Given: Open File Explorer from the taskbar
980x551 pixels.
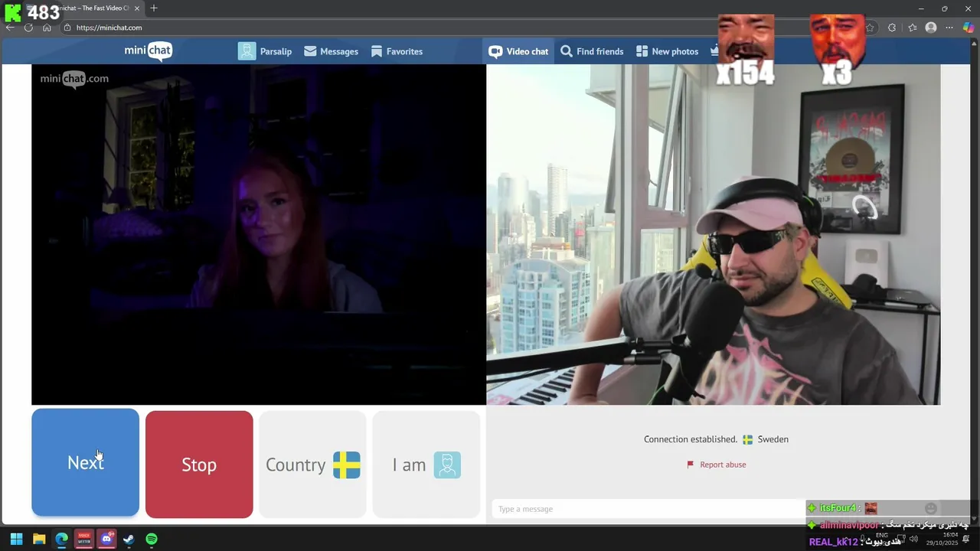Looking at the screenshot, I should pos(39,539).
